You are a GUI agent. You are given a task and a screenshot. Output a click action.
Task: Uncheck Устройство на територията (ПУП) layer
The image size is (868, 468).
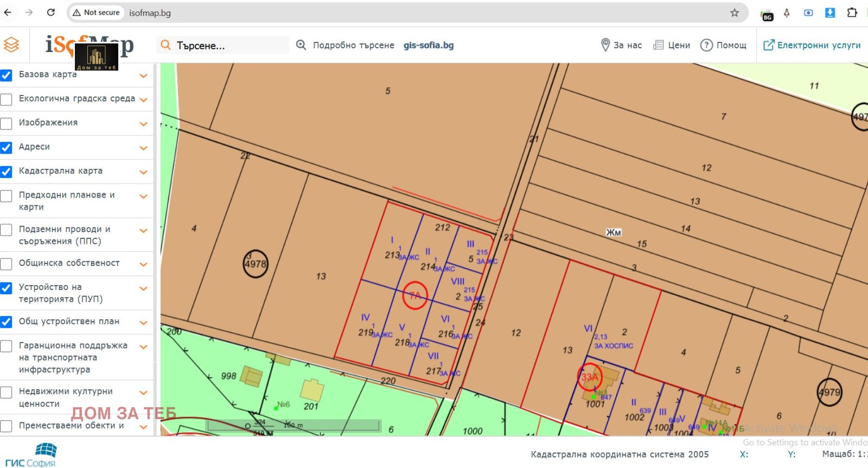7,288
